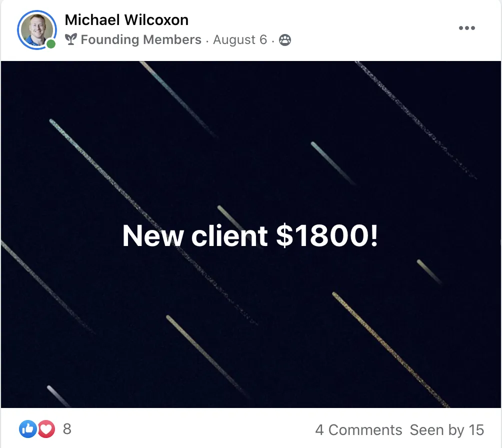Click Michael Wilcoxon's profile picture
This screenshot has width=502, height=448.
pos(37,30)
